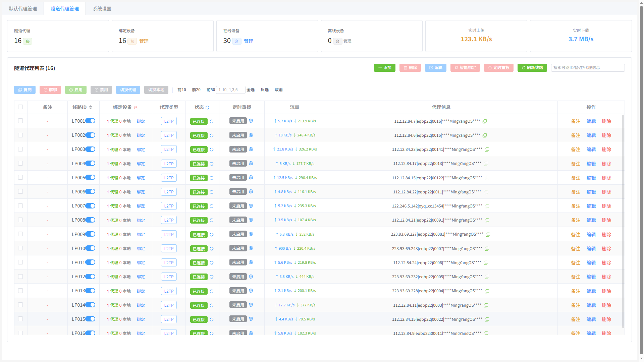Refresh connection status of LP014
This screenshot has height=362, width=644.
point(212,305)
